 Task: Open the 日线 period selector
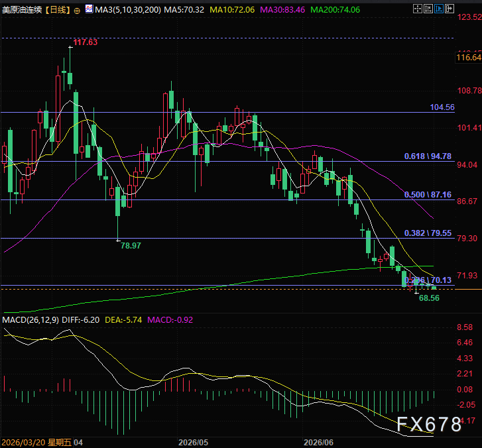pos(58,10)
